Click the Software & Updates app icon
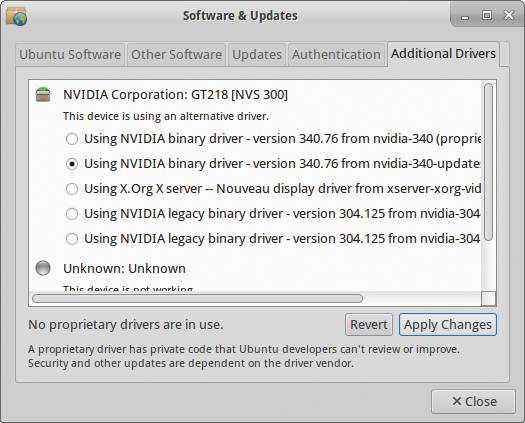This screenshot has width=525, height=423. [16, 15]
